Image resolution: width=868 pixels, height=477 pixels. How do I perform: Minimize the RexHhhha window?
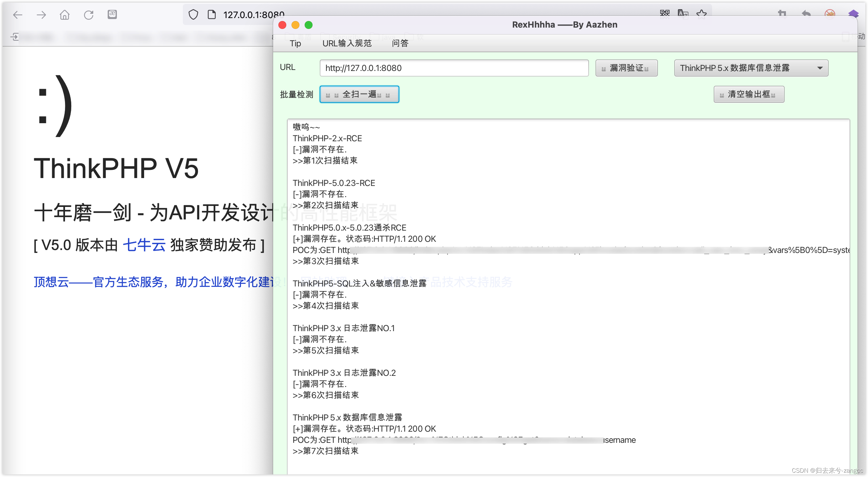[x=295, y=25]
